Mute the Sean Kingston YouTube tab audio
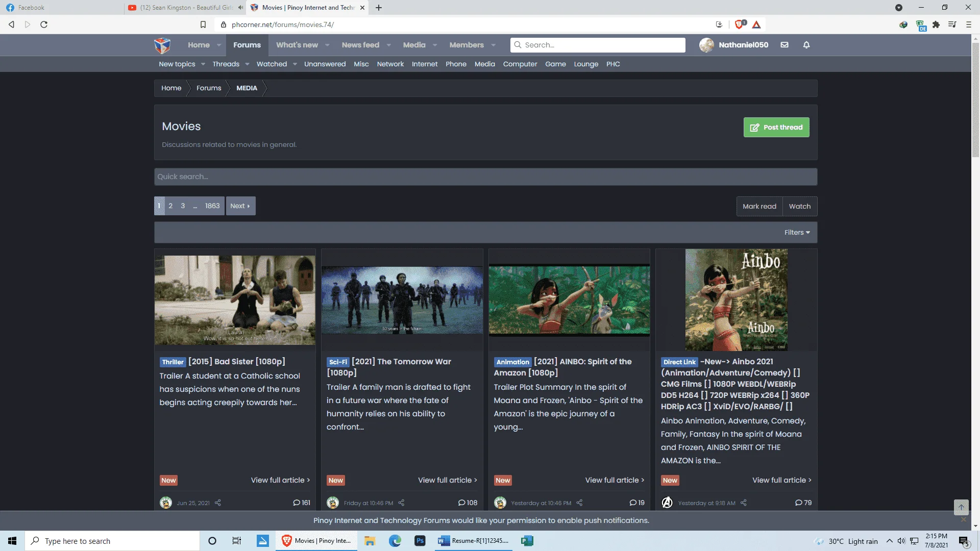The height and width of the screenshot is (551, 980). pyautogui.click(x=240, y=8)
